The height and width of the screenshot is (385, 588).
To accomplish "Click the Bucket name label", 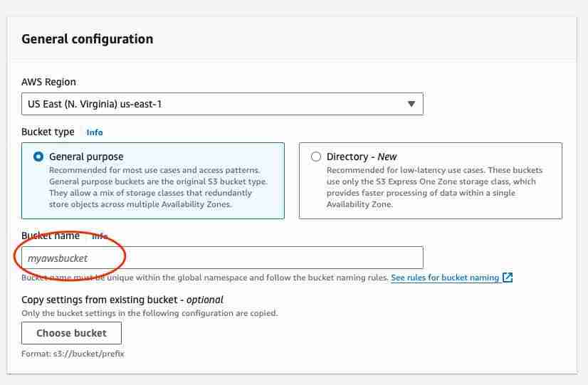I will 51,236.
